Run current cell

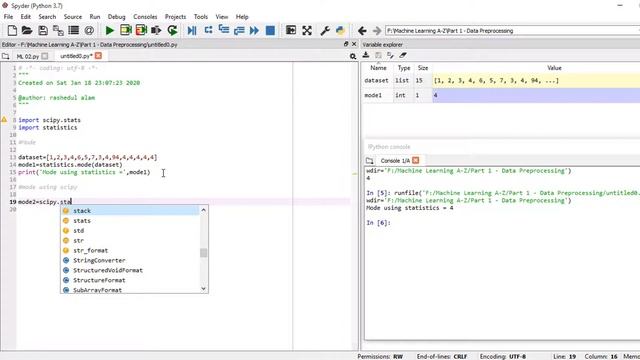(126, 31)
